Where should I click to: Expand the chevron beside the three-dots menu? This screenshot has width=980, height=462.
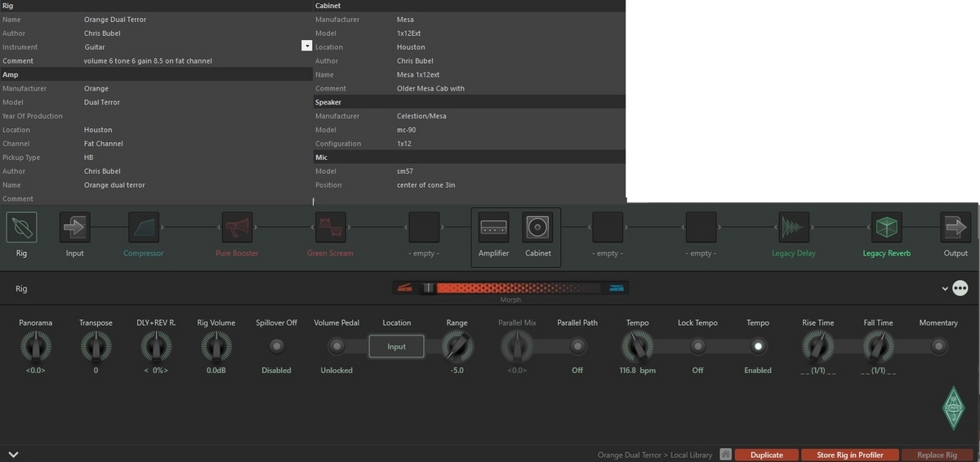pyautogui.click(x=945, y=288)
